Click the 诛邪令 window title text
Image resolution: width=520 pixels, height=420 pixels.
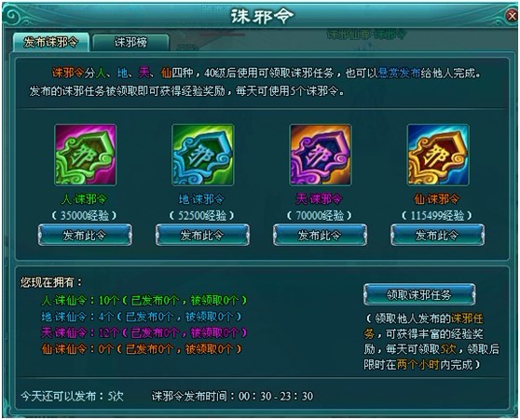pos(262,16)
